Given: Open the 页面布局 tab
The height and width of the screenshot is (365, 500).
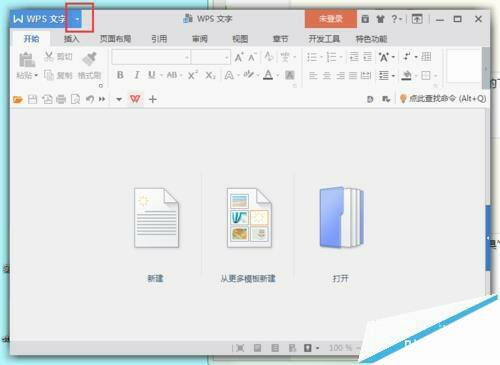Looking at the screenshot, I should [115, 39].
